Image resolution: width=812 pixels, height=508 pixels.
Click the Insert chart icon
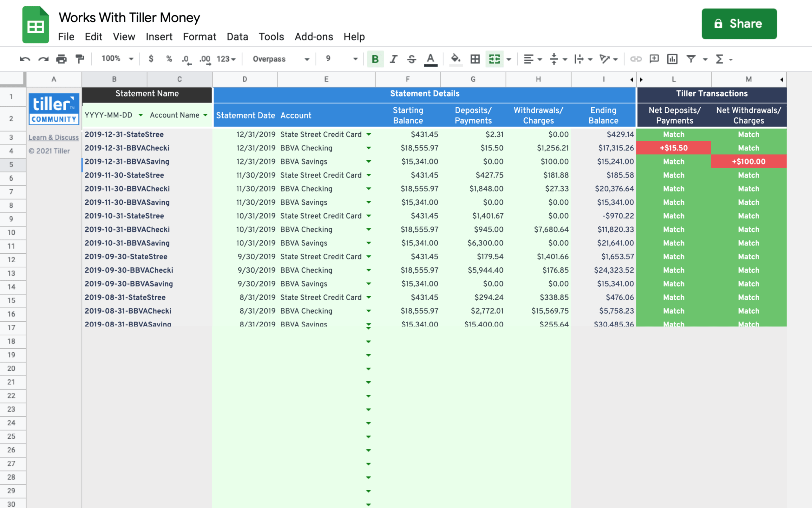[x=672, y=59]
